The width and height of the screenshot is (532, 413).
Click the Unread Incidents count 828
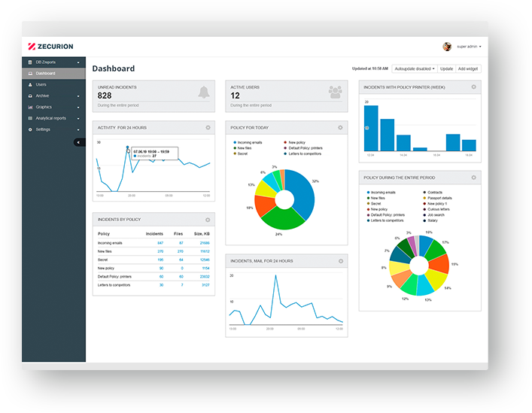105,96
